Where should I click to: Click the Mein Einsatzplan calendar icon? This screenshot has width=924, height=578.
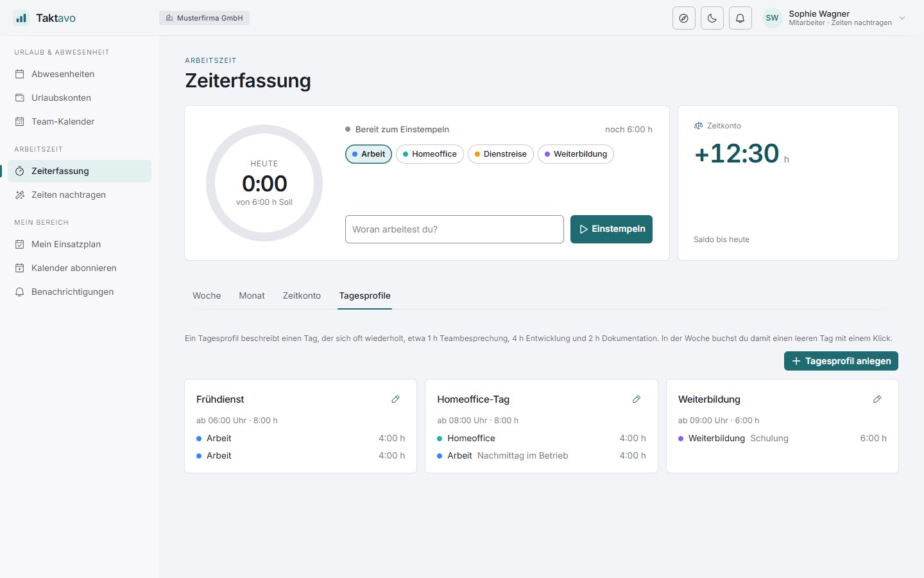point(19,244)
